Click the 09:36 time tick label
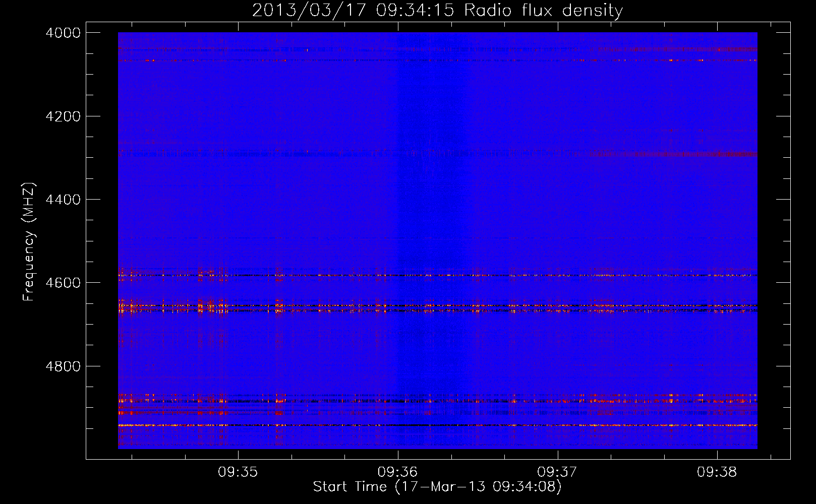This screenshot has width=816, height=504. pos(398,472)
